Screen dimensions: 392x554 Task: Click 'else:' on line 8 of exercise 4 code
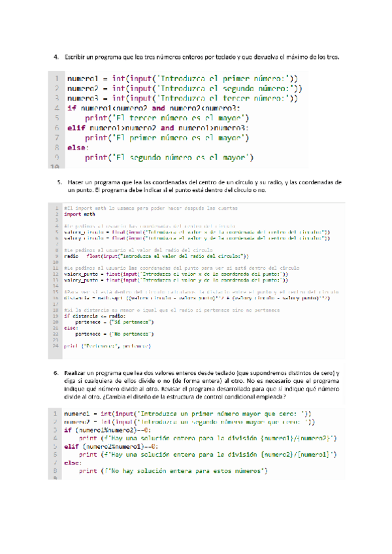pos(78,148)
